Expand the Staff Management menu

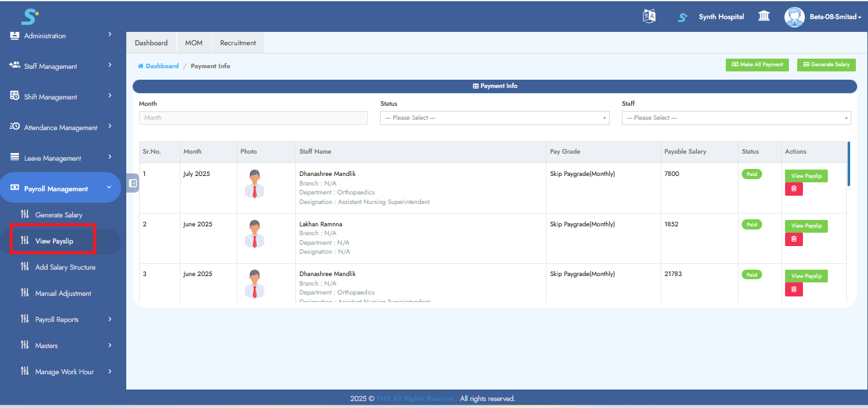[60, 66]
